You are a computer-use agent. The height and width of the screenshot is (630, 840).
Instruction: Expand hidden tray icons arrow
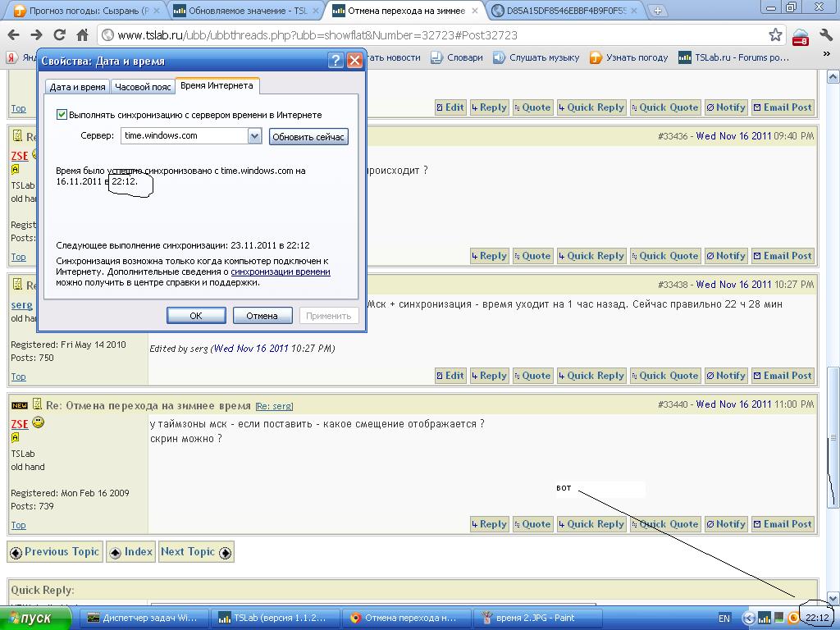pyautogui.click(x=748, y=619)
